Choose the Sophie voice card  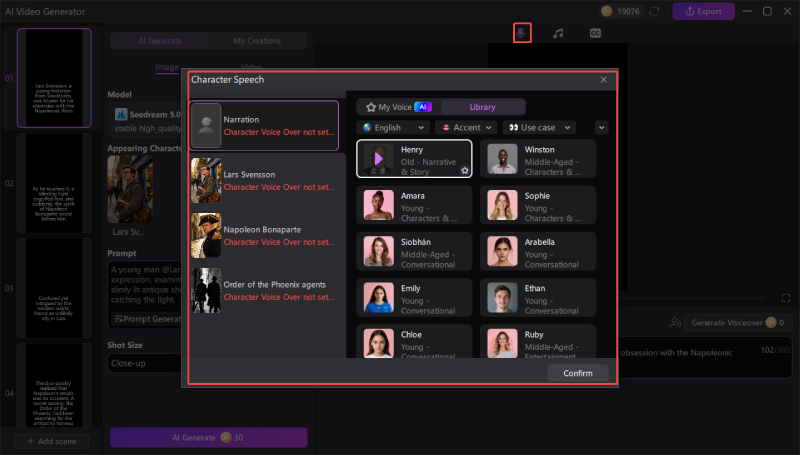(x=538, y=205)
